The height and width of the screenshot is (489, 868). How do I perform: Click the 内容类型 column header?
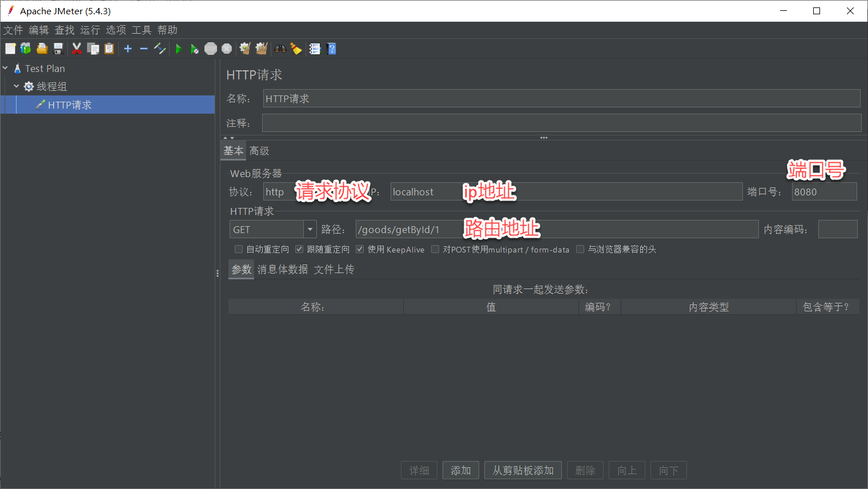(709, 307)
